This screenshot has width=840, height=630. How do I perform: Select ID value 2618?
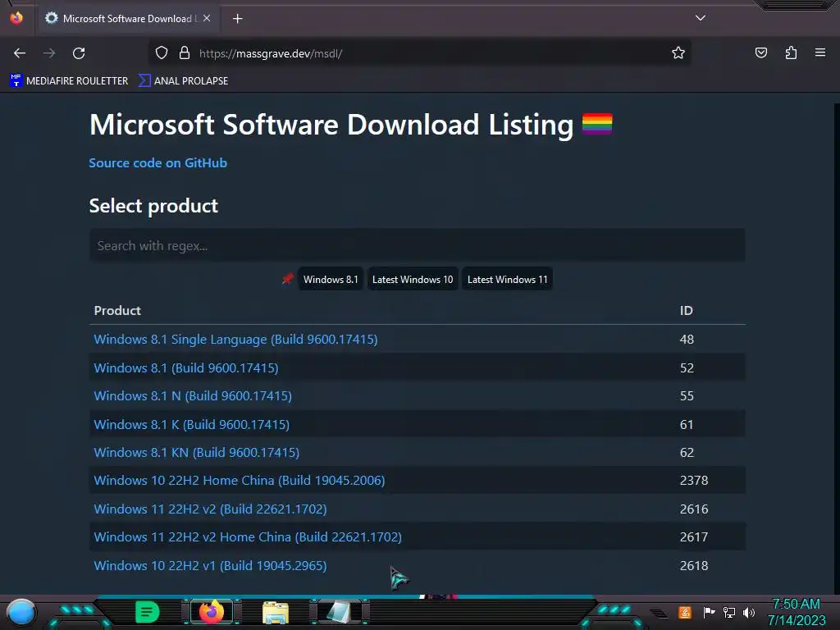[x=694, y=566]
